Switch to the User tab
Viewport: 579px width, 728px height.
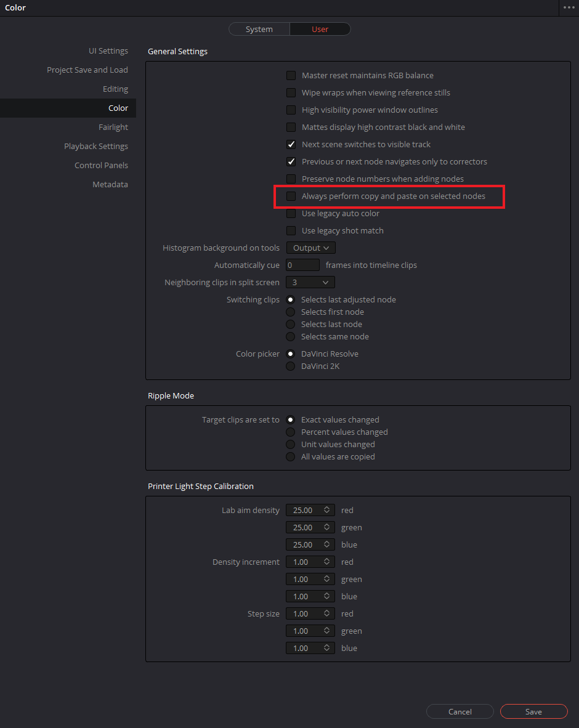click(x=320, y=29)
